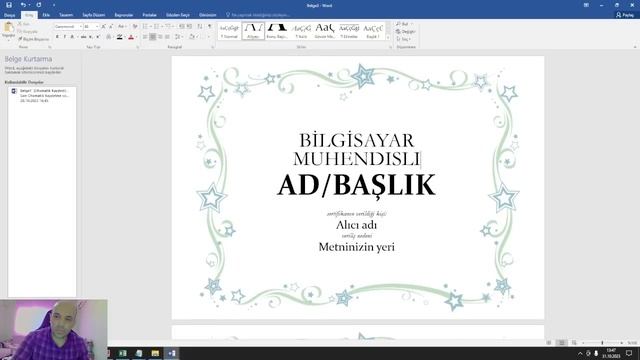Click the Paylaş (Share) button

click(625, 15)
